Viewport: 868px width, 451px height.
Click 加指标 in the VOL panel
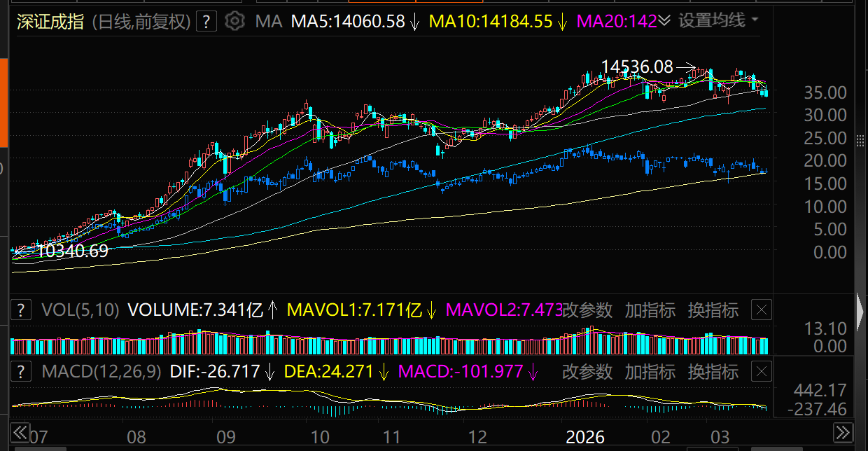pyautogui.click(x=650, y=310)
